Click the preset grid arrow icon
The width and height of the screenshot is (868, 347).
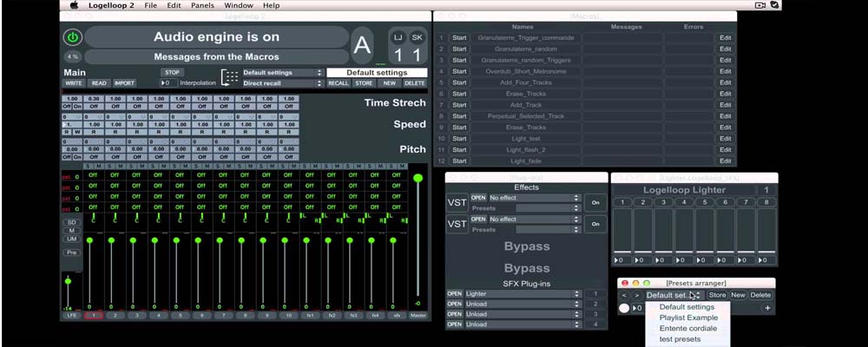[x=229, y=78]
